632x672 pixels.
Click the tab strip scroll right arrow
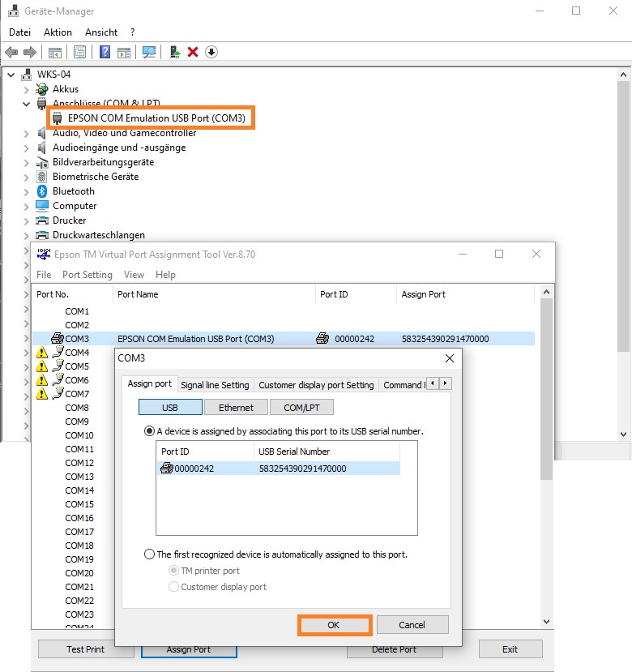pos(445,383)
